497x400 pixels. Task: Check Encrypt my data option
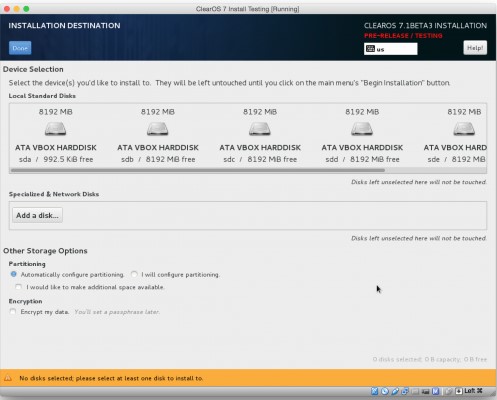[x=13, y=311]
